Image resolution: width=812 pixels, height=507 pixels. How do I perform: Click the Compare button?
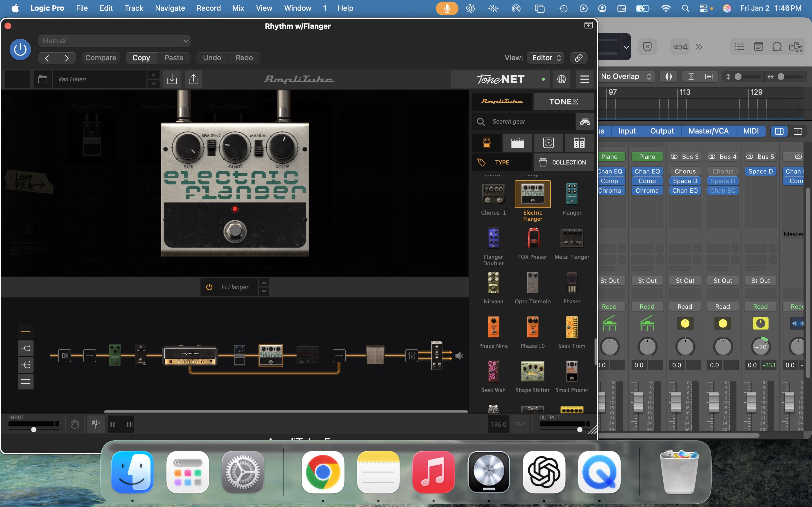(x=101, y=58)
